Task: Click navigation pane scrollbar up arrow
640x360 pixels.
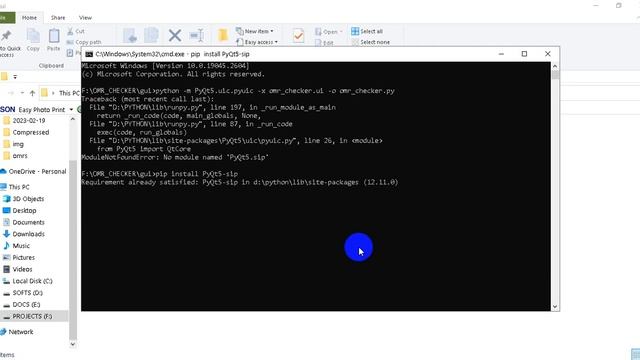Action: point(73,119)
